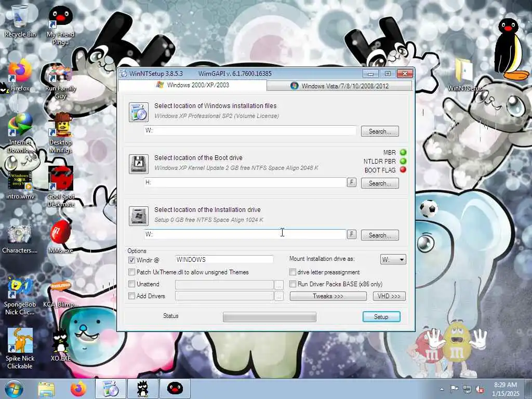532x399 pixels.
Task: Click F button beside Boot drive field
Action: click(352, 182)
